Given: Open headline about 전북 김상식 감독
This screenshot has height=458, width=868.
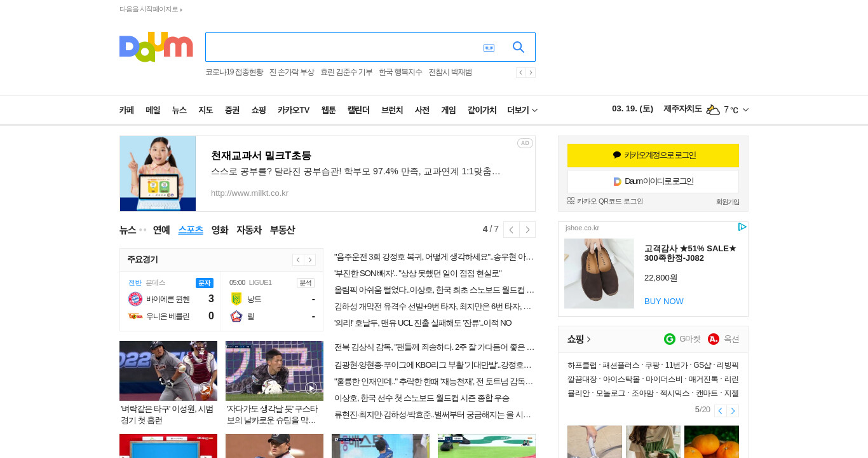Looking at the screenshot, I should 434,347.
